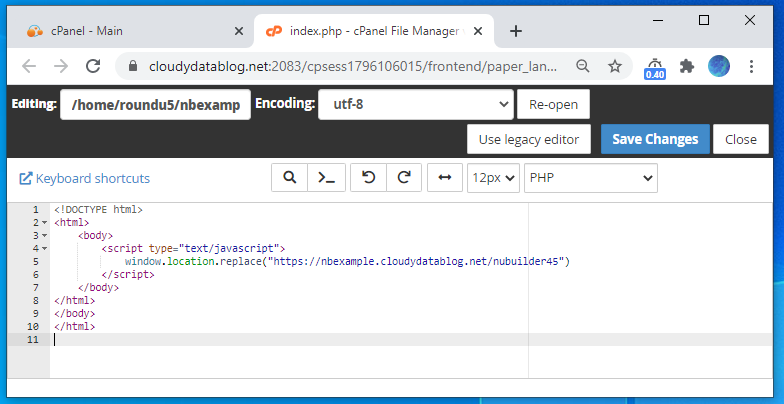Click the Save Changes button
The width and height of the screenshot is (784, 404).
(655, 139)
